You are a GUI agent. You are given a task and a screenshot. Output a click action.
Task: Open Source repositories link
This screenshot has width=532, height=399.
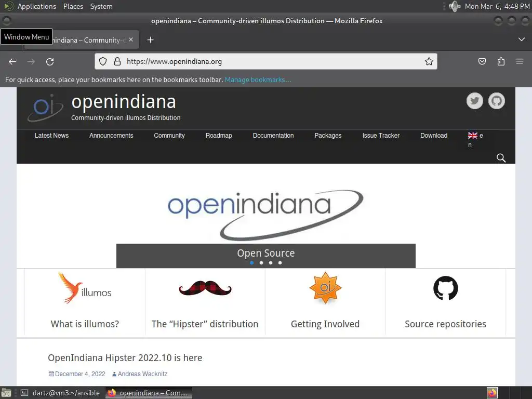pyautogui.click(x=445, y=324)
